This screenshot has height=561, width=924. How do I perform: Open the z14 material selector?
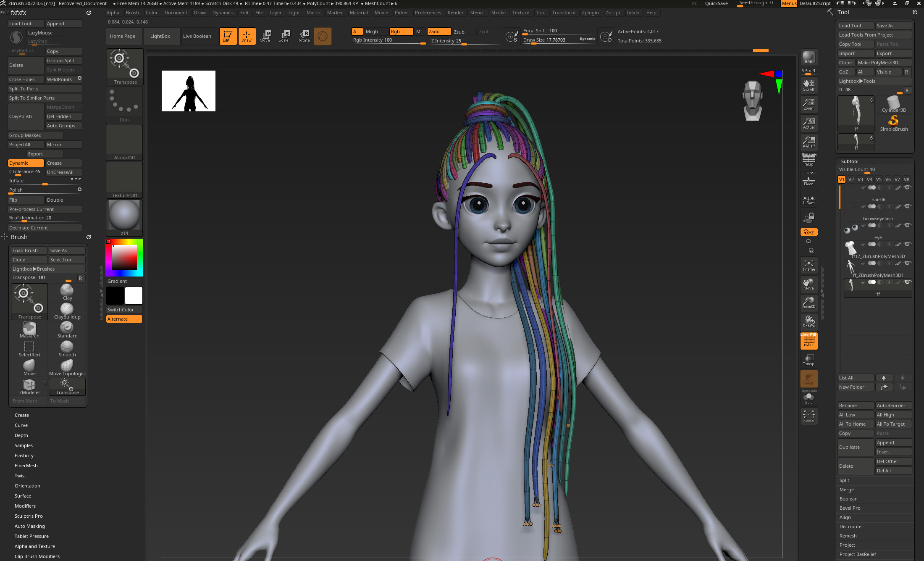click(x=125, y=218)
